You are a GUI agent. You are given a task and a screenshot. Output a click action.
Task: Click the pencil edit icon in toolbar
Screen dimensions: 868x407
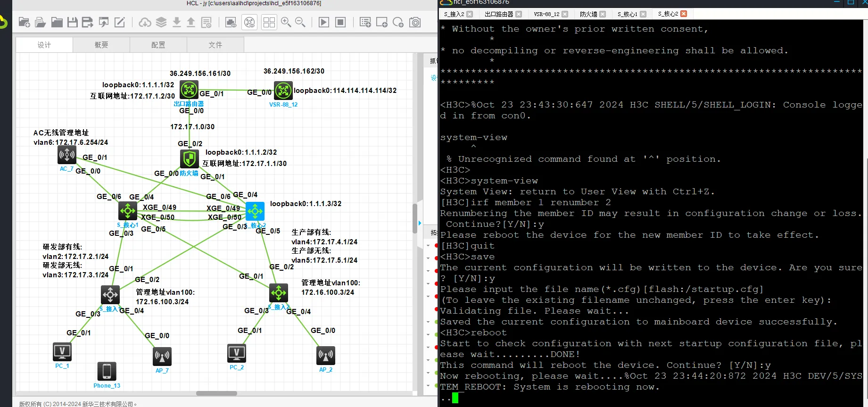120,22
